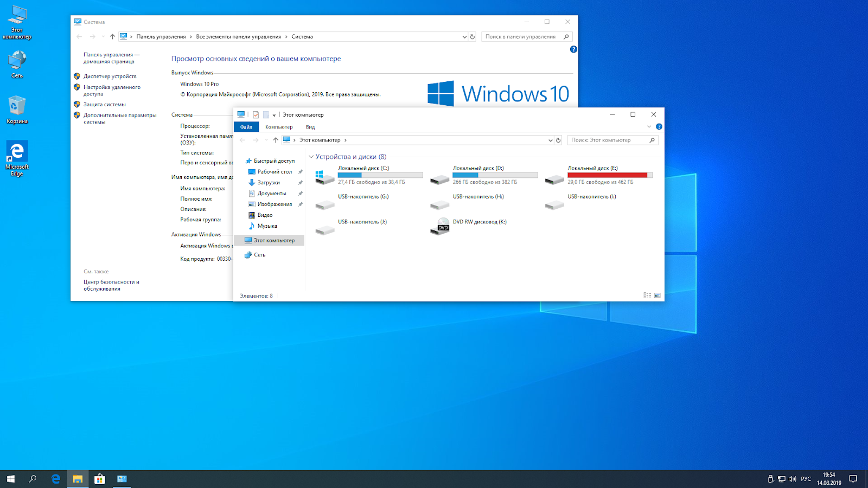Viewport: 868px width, 488px height.
Task: Switch to details view icon in status bar
Action: click(x=647, y=296)
